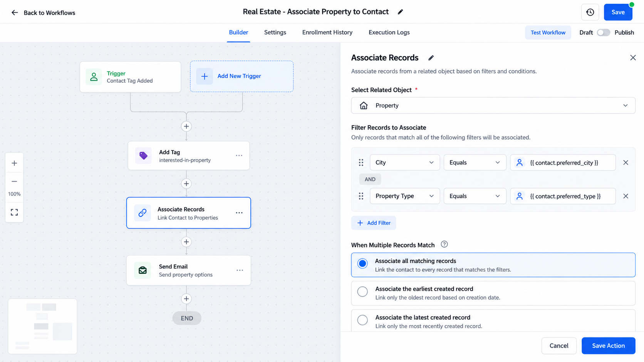Open the Enrollment History tab
This screenshot has width=644, height=362.
tap(327, 32)
